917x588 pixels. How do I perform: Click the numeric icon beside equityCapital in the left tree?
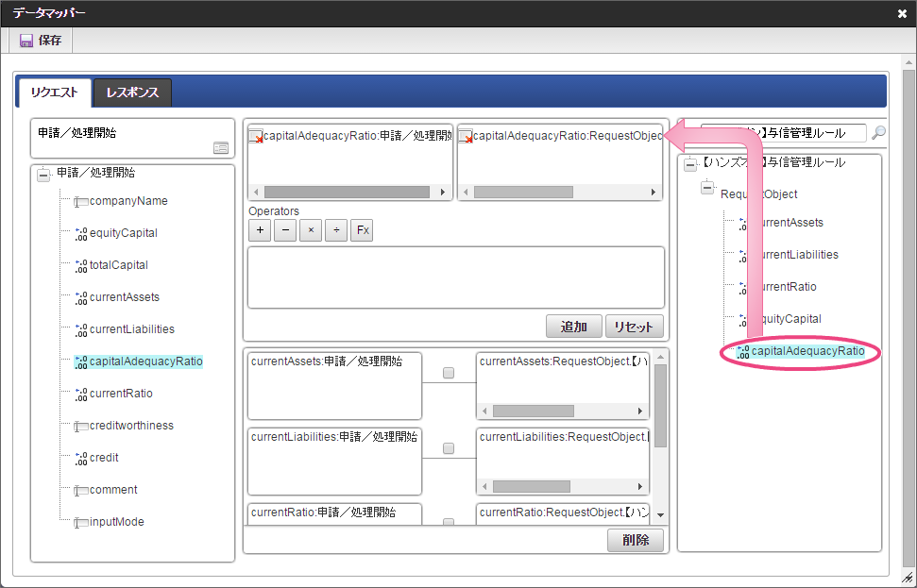click(80, 234)
